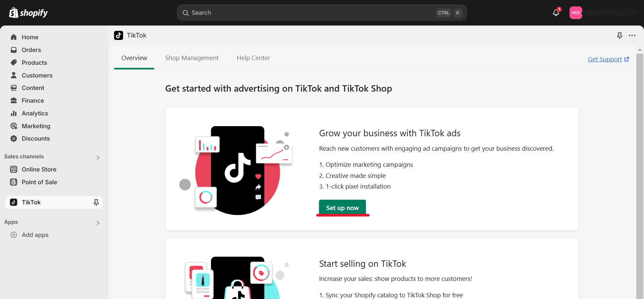
Task: Open the HCD account avatar
Action: click(576, 13)
